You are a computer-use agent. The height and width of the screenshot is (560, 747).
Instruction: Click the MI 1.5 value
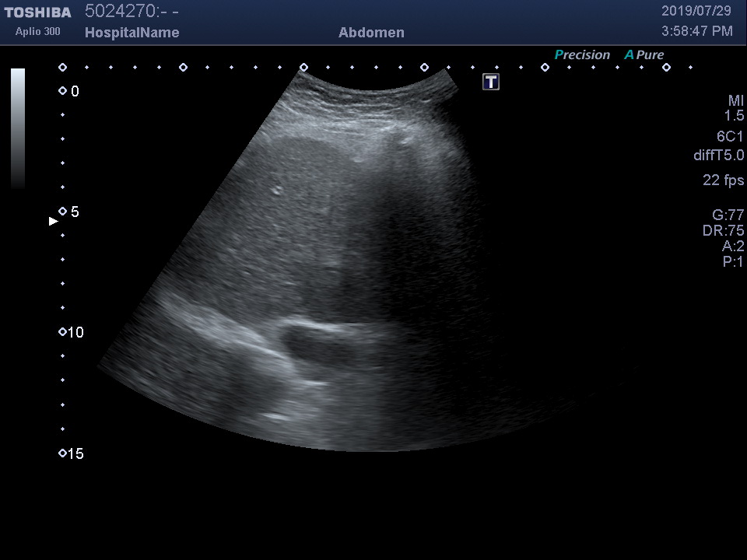pos(734,107)
